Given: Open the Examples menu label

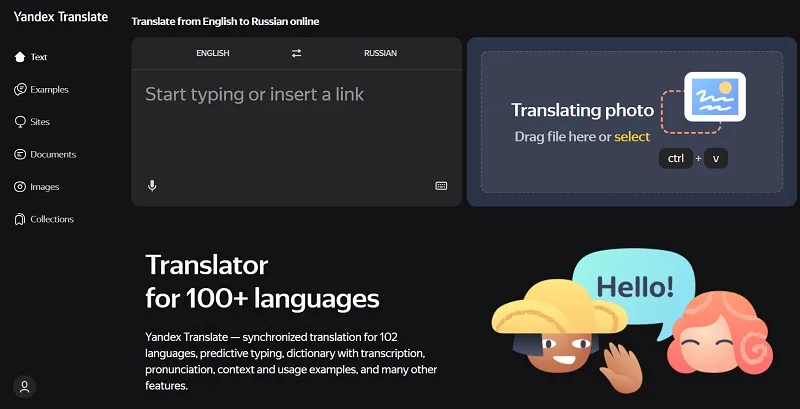Looking at the screenshot, I should (x=49, y=90).
